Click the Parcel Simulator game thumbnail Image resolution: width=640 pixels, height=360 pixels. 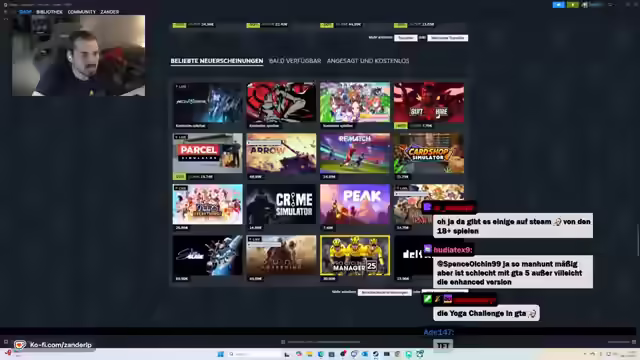[207, 153]
